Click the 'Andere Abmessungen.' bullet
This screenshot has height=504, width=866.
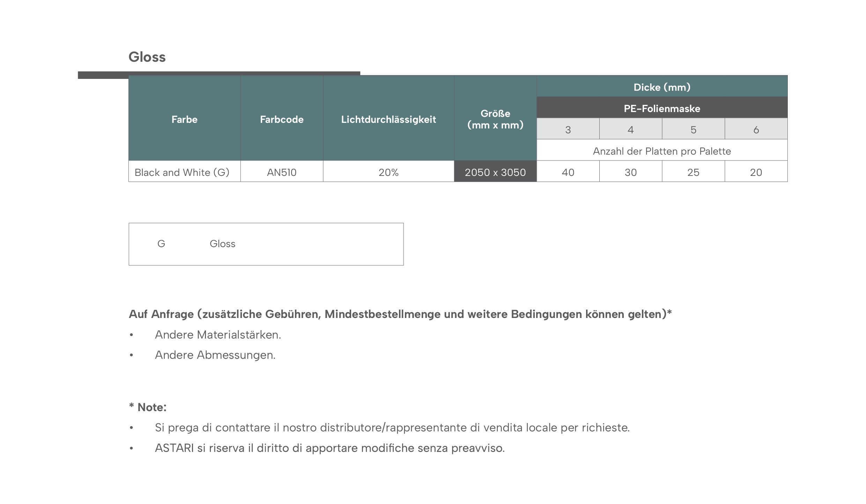pos(215,355)
